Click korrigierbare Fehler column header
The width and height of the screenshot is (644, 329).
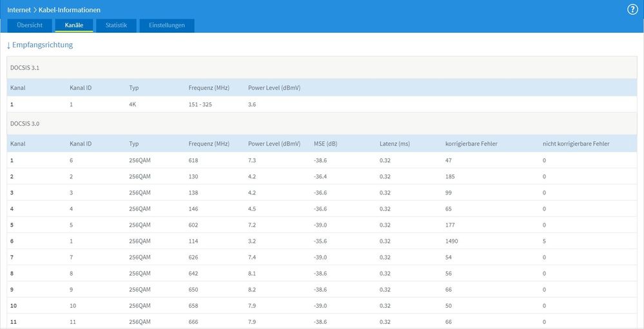pyautogui.click(x=470, y=144)
